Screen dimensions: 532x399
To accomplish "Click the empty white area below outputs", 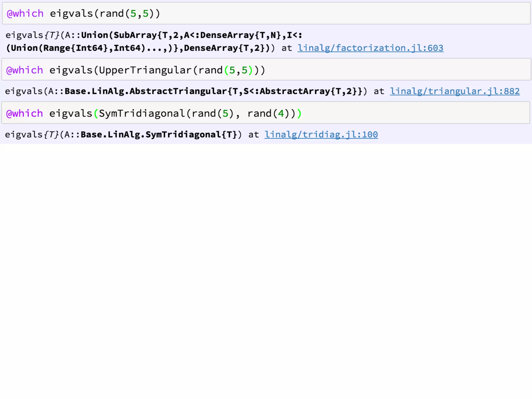I will tap(266, 260).
